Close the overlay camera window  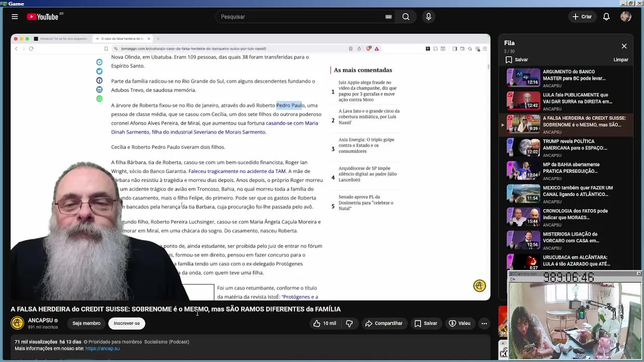tap(638, 274)
